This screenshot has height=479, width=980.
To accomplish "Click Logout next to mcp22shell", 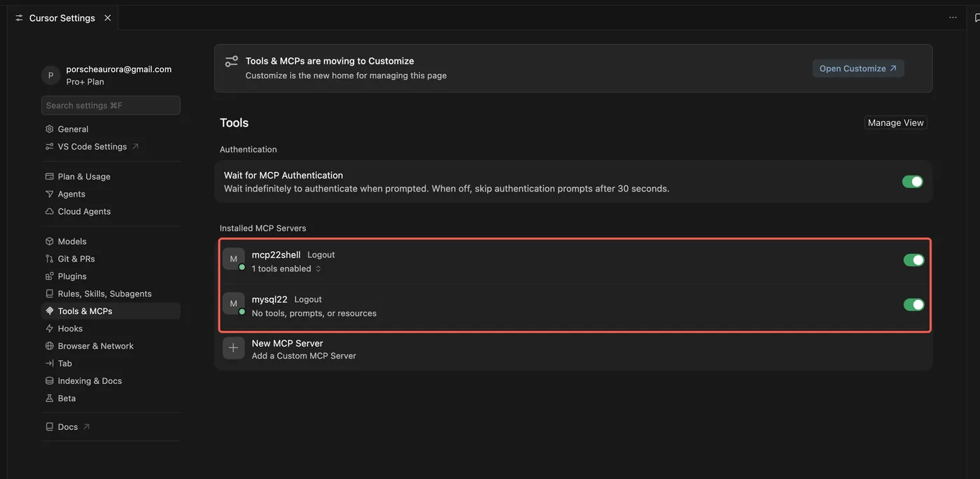I will pyautogui.click(x=321, y=255).
